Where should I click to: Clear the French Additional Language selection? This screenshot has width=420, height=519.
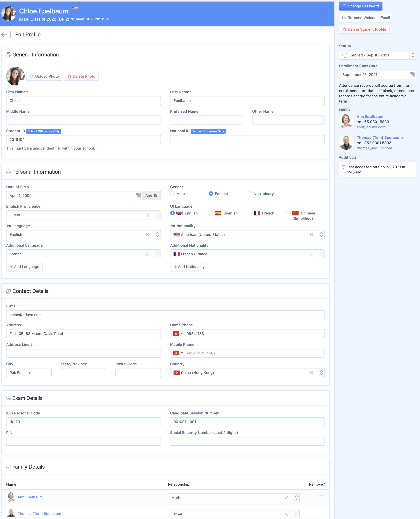(148, 254)
